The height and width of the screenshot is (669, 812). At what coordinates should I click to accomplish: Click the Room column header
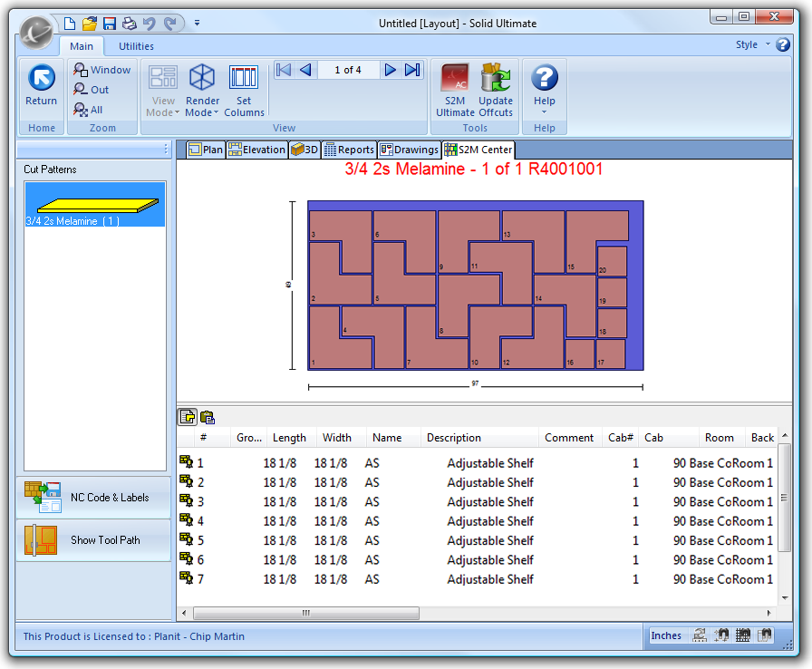pos(720,438)
